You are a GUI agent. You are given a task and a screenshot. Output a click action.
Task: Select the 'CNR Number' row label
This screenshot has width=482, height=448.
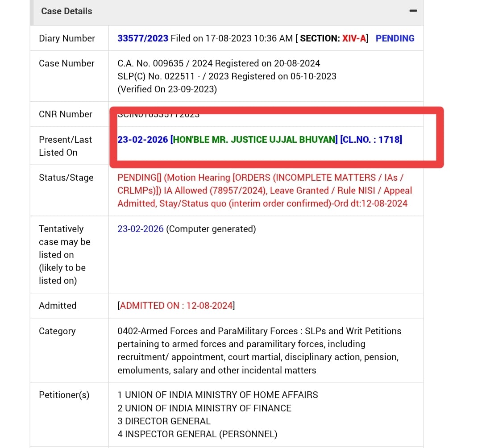tap(66, 114)
